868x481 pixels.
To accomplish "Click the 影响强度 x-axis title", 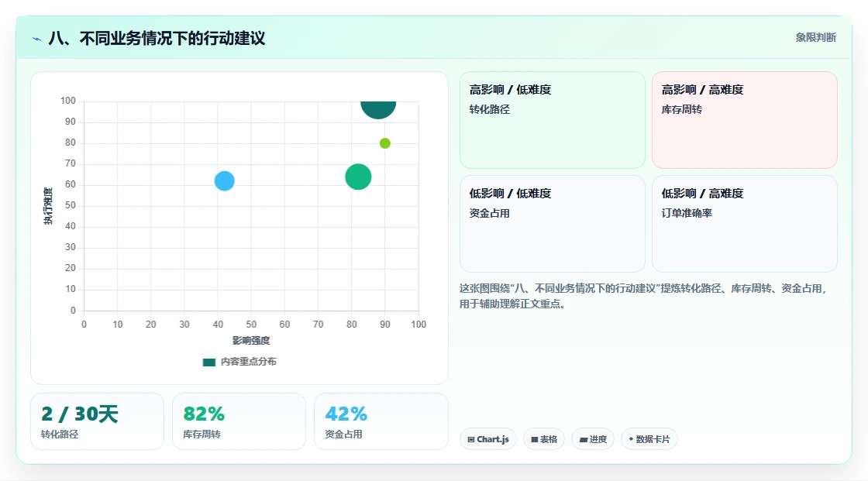I will coord(251,340).
